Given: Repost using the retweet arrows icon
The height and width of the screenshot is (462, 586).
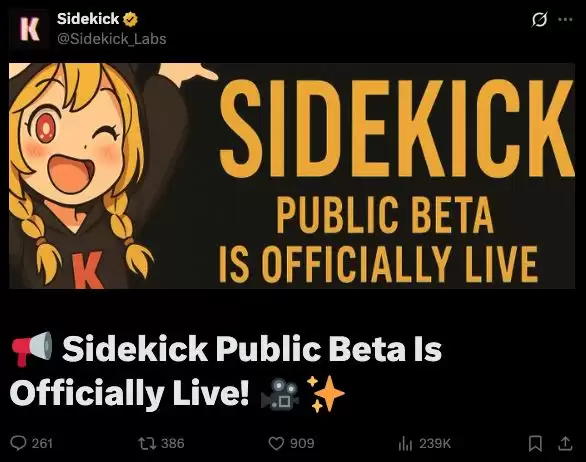Looking at the screenshot, I should coord(147,444).
